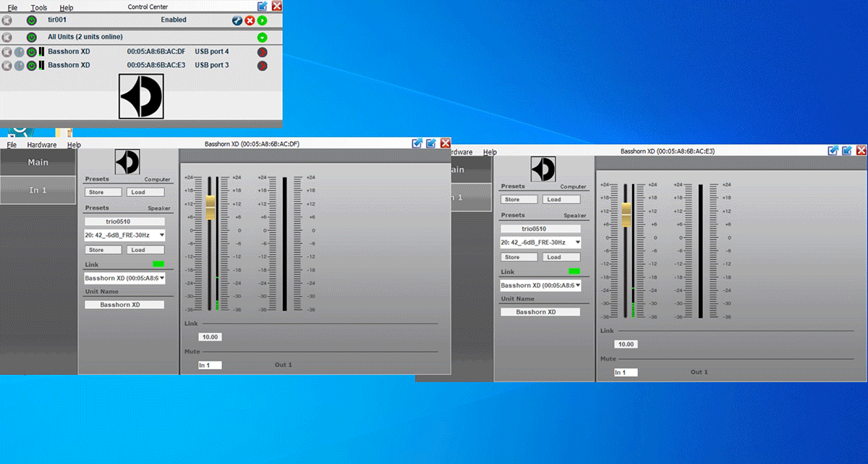Viewport: 868px width, 464px height.
Task: Click horn logo in the AC:E3 window
Action: [543, 169]
